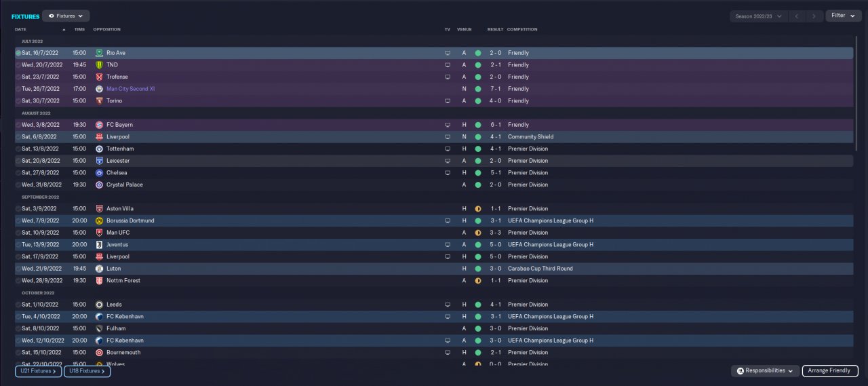Sort fixtures by the Date column header
The height and width of the screenshot is (386, 868).
pos(20,29)
